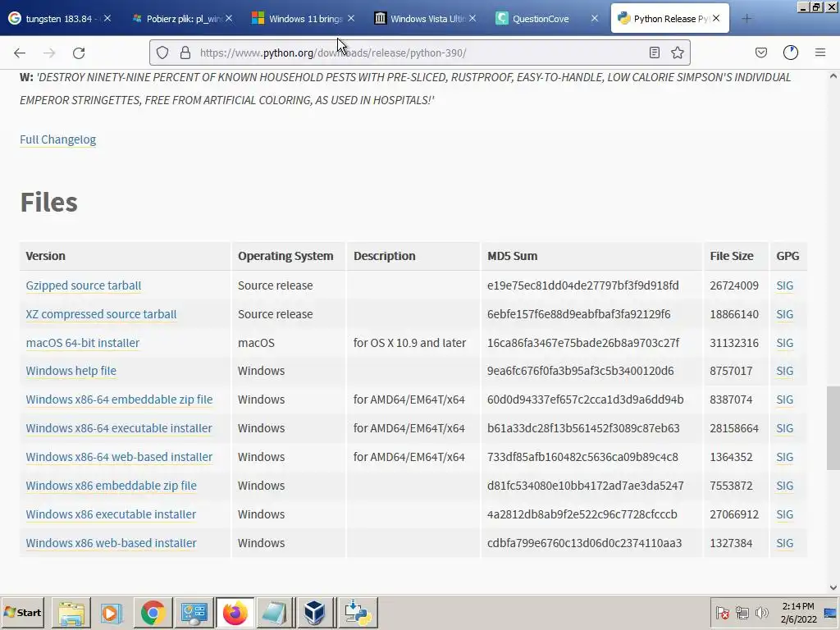Select file size 28158664
The width and height of the screenshot is (840, 630).
pyautogui.click(x=734, y=428)
